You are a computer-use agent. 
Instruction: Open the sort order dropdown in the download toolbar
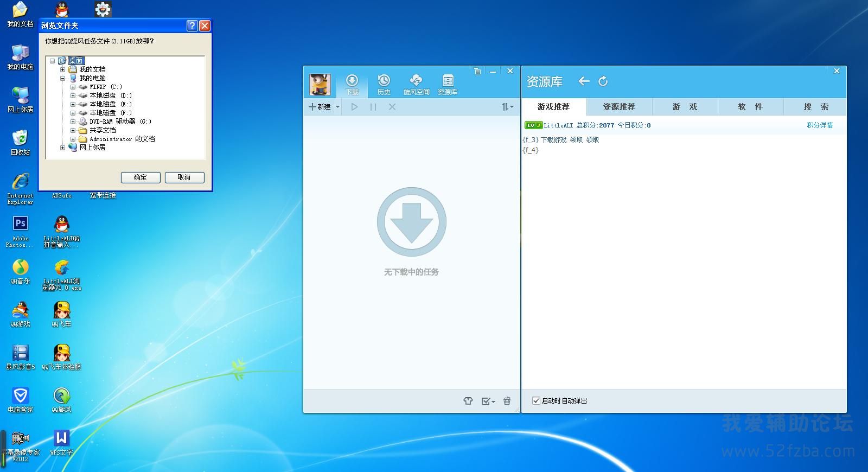coord(507,107)
